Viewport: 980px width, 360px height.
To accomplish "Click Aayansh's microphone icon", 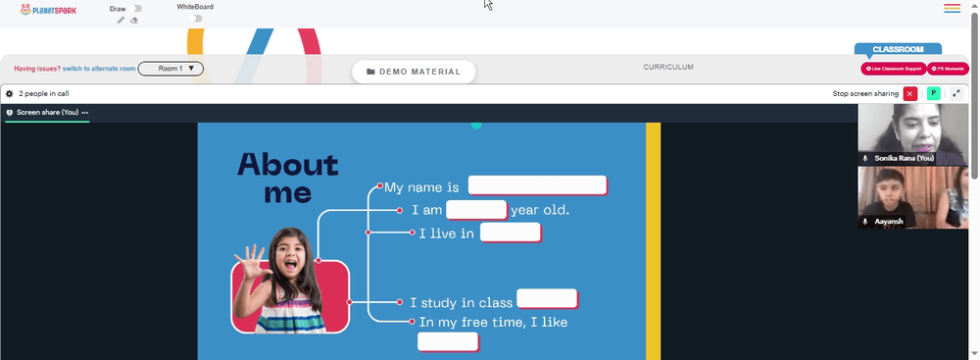I will click(x=865, y=222).
